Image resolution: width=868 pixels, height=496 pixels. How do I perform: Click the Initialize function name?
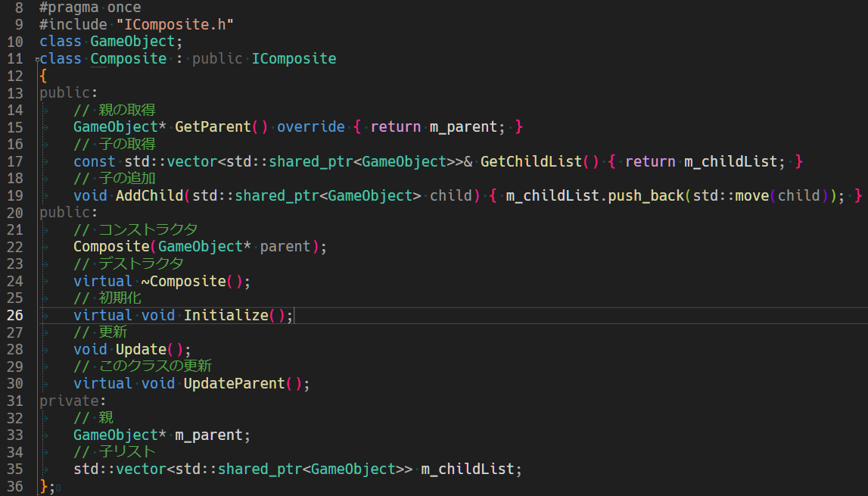[x=226, y=315]
